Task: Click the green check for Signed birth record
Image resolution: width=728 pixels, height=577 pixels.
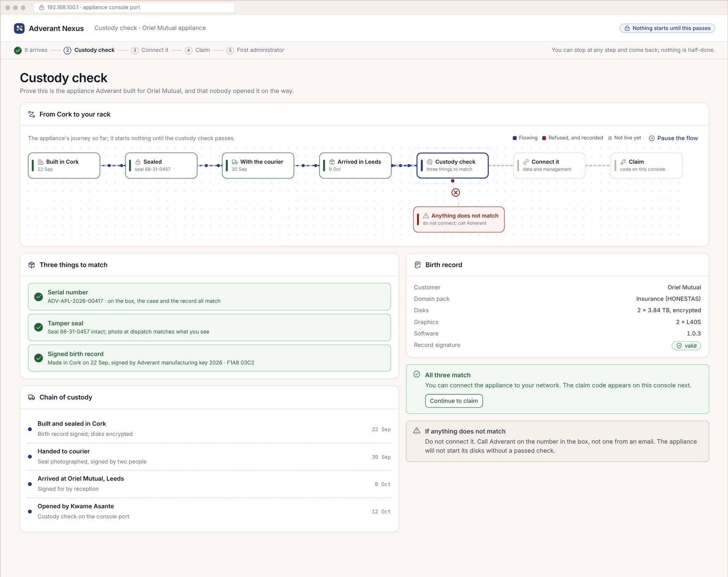Action: pyautogui.click(x=39, y=358)
